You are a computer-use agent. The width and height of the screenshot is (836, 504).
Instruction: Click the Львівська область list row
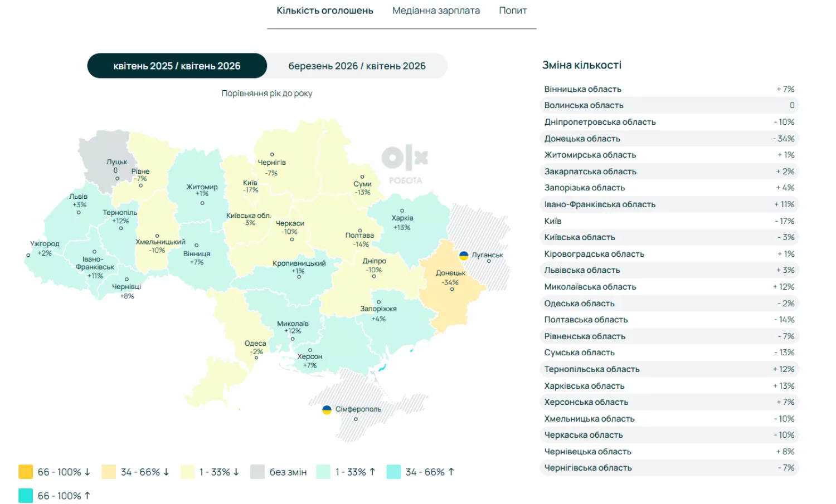[x=669, y=270]
